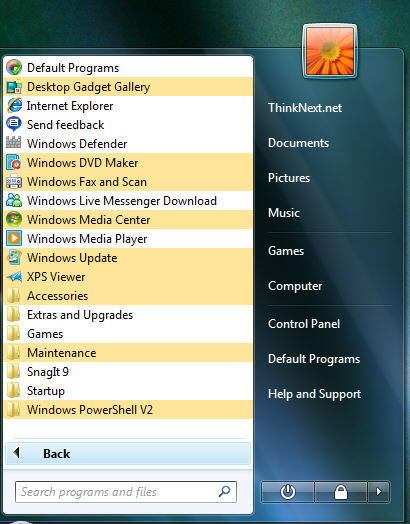Open shutdown options arrow menu
410x524 pixels.
[379, 492]
